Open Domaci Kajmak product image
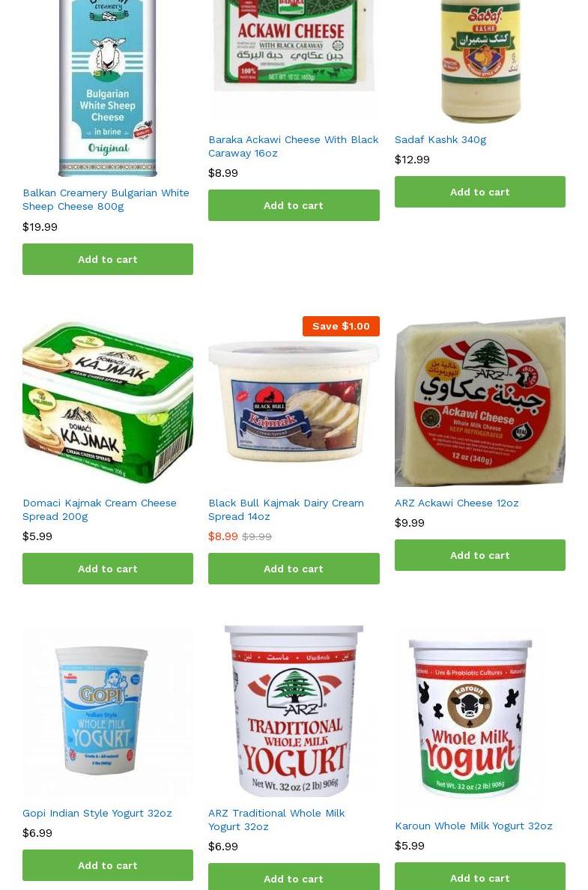588x890 pixels. pyautogui.click(x=108, y=402)
